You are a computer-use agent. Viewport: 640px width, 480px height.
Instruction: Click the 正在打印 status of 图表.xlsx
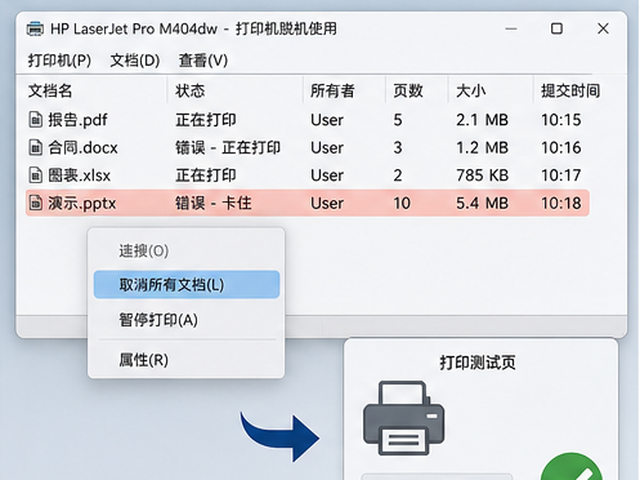coord(206,176)
